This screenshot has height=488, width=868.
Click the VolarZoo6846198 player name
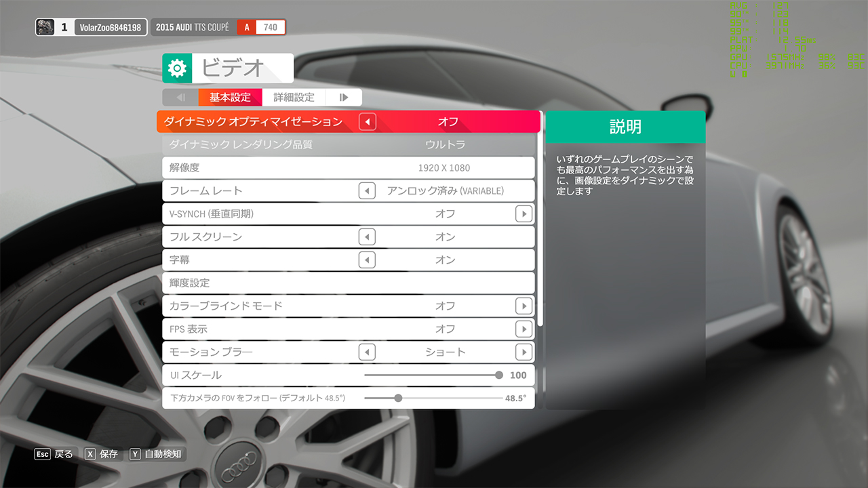coord(111,27)
